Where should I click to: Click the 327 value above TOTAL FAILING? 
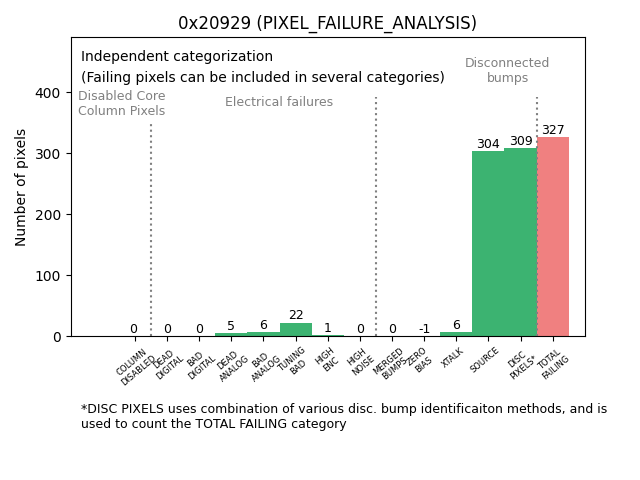(553, 130)
